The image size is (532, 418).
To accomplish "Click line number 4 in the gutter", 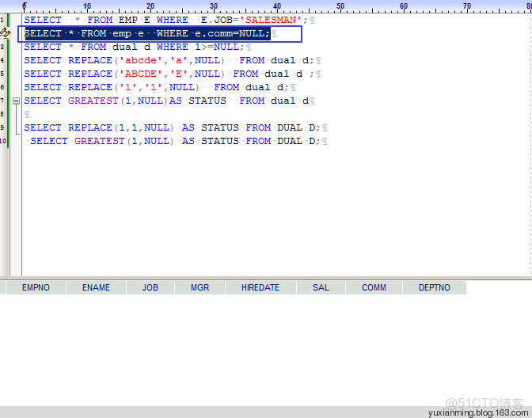I will 2,60.
